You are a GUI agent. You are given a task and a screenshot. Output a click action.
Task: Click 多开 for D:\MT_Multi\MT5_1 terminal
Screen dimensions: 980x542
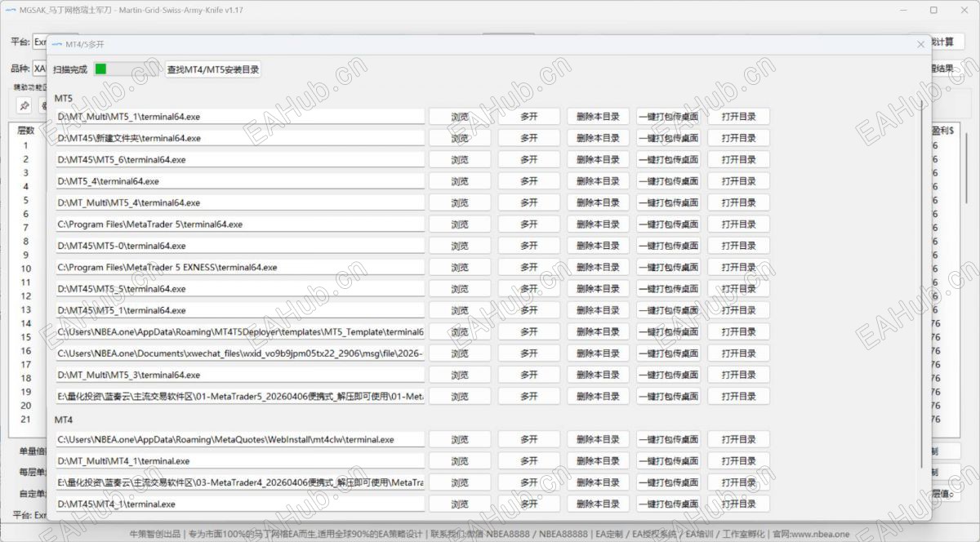click(529, 117)
